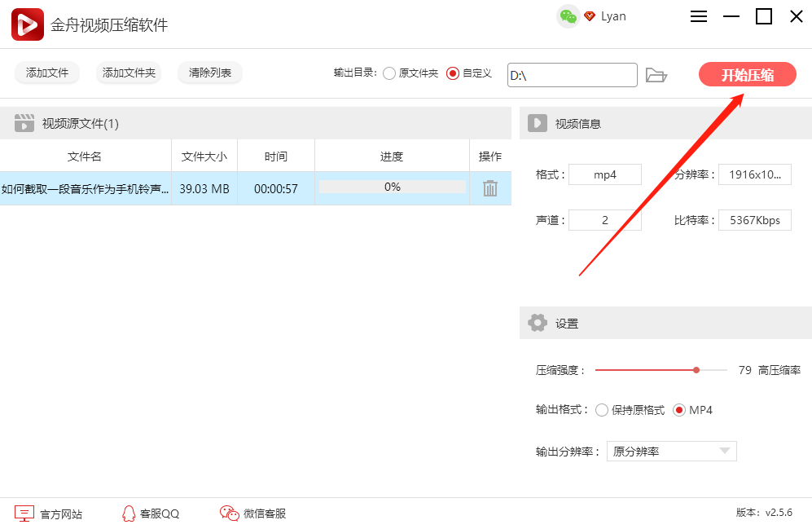This screenshot has height=529, width=812.
Task: Click the 高压缩率 label
Action: click(779, 370)
